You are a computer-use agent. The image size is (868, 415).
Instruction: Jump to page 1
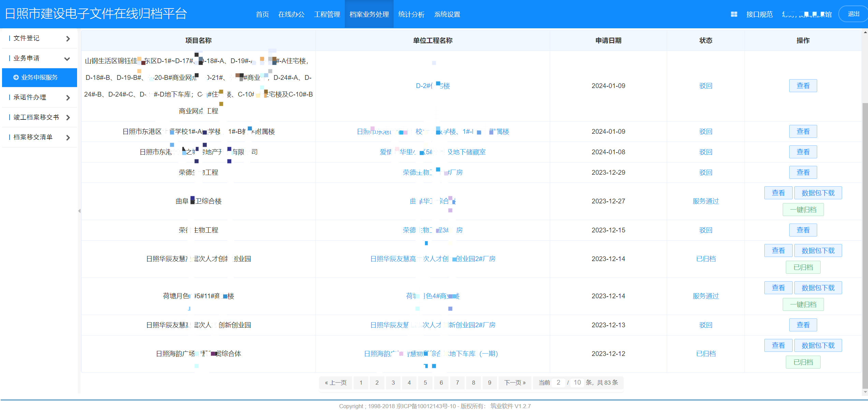tap(361, 383)
